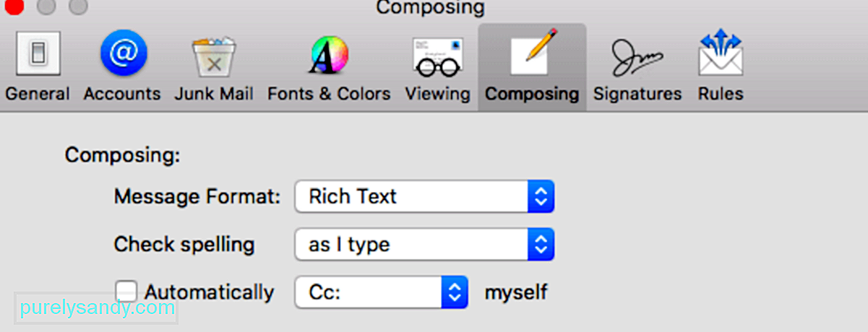The image size is (868, 332).
Task: Click the Fonts & Colors label
Action: [x=329, y=94]
